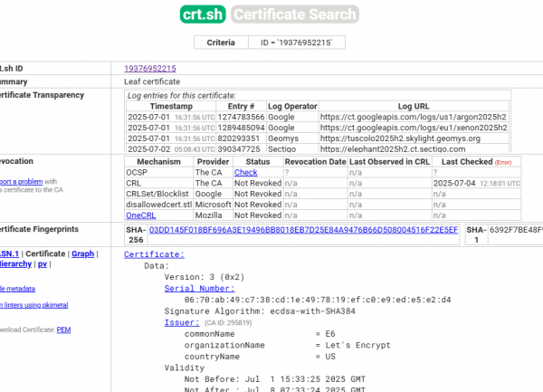Image resolution: width=543 pixels, height=392 pixels.
Task: Click the Provider column header
Action: (x=213, y=162)
